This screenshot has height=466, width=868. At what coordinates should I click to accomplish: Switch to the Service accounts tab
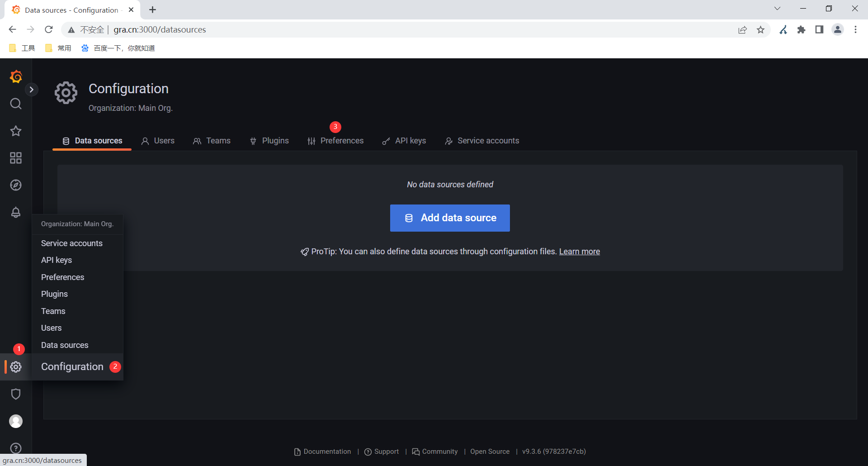coord(482,141)
